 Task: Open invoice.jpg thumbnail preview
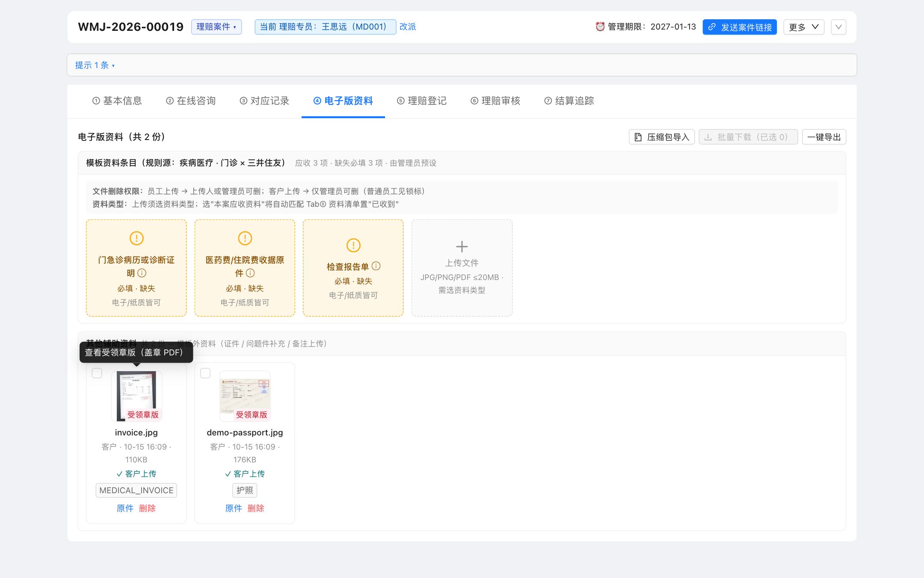136,396
